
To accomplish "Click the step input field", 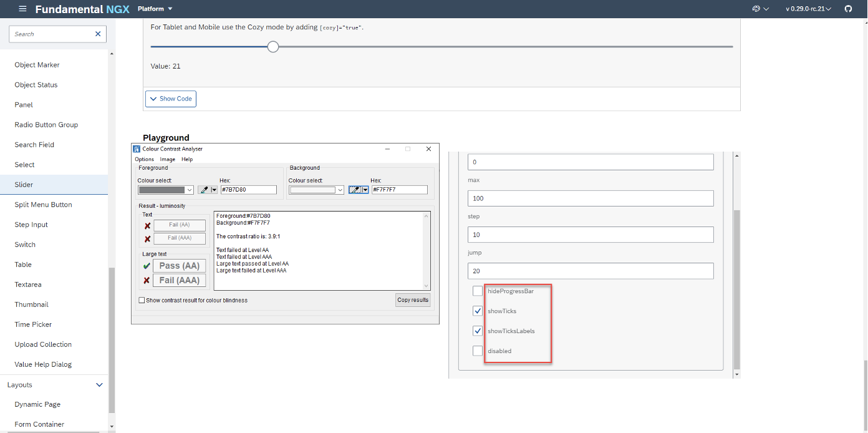I will (591, 235).
